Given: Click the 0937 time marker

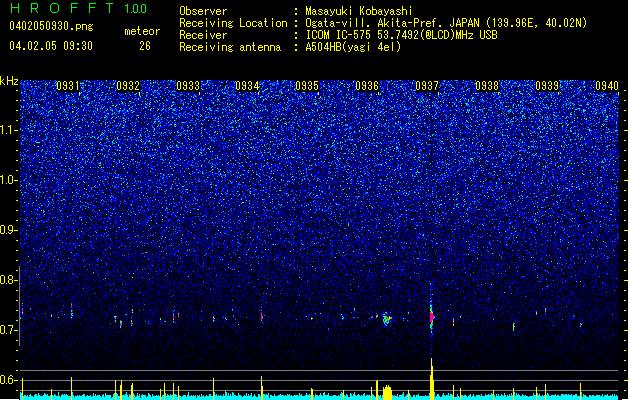Looking at the screenshot, I should (427, 86).
